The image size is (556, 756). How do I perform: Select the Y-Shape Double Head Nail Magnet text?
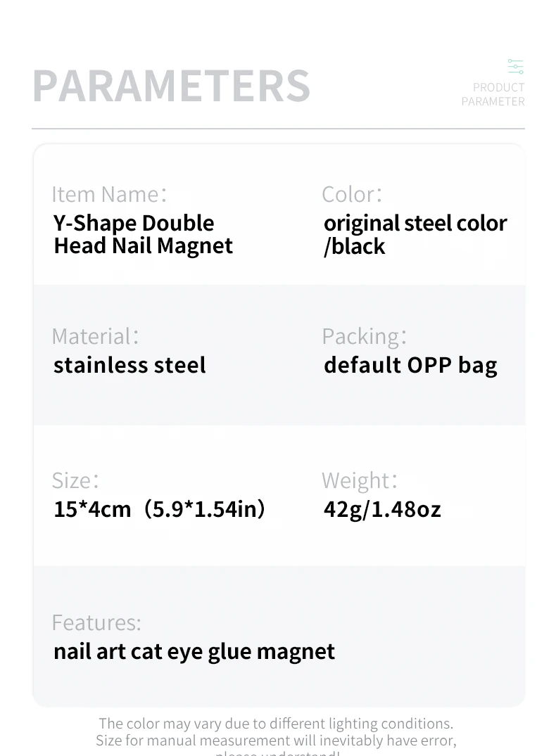[x=143, y=234]
